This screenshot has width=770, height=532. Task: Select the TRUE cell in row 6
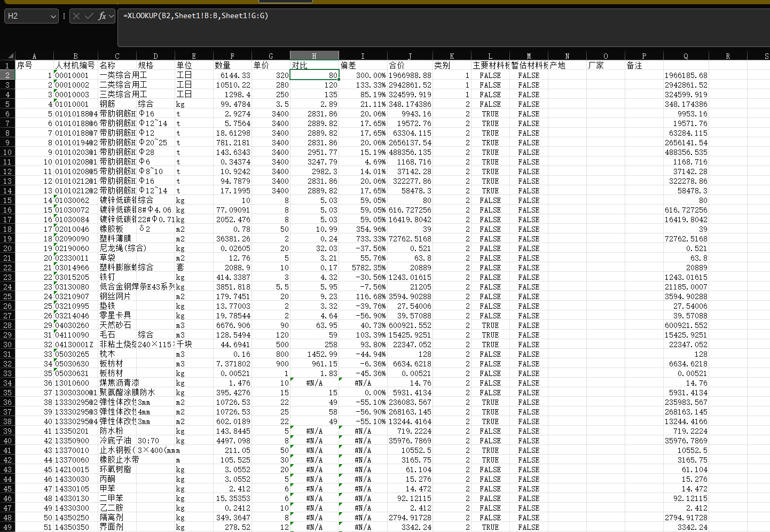[x=490, y=114]
